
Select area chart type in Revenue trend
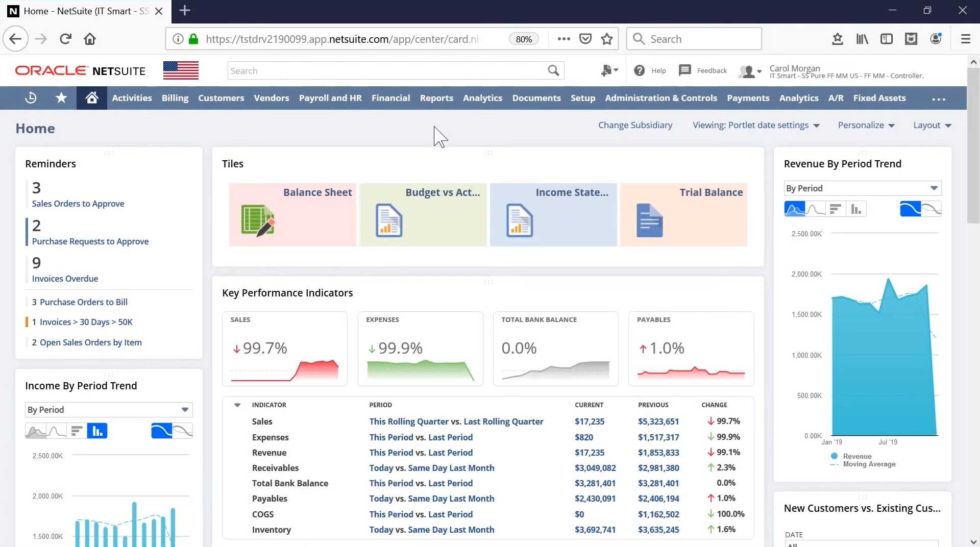[794, 209]
